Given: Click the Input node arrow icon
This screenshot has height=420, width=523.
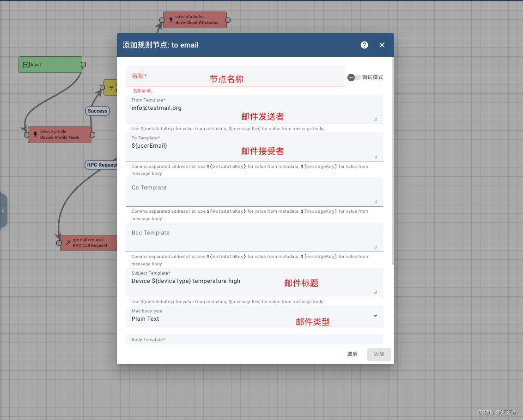Looking at the screenshot, I should (26, 65).
